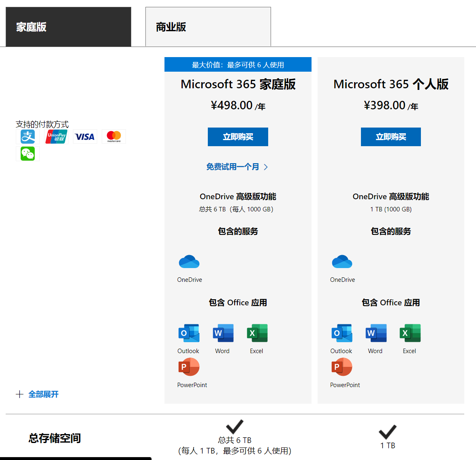This screenshot has width=476, height=460.
Task: Click the Excel icon in 个人版 card
Action: [410, 333]
